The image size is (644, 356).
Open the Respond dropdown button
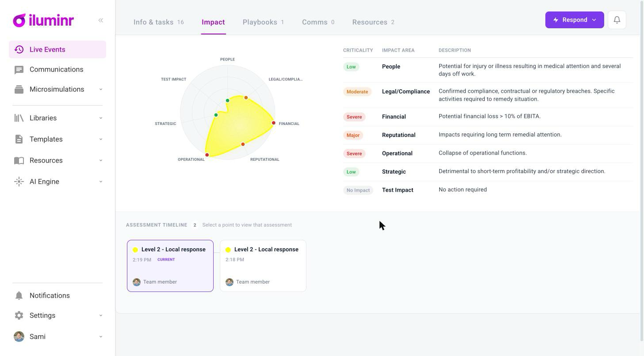click(575, 20)
